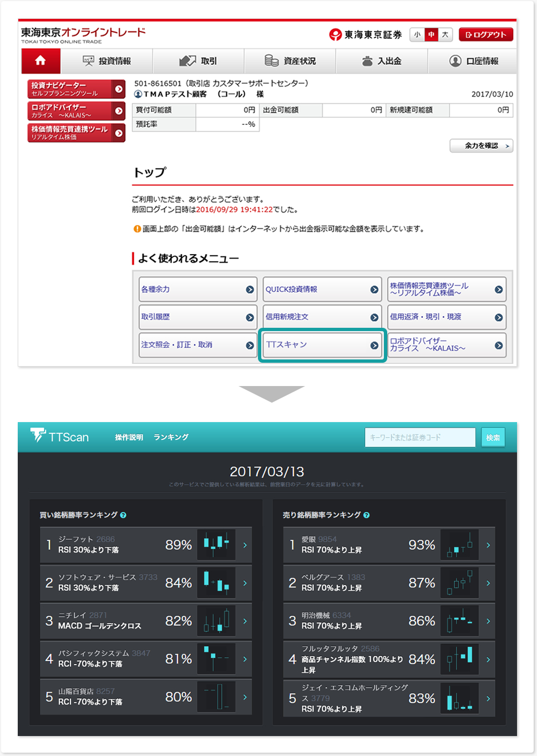
Task: Expand フルッタフルッタ row chevron
Action: (x=488, y=659)
